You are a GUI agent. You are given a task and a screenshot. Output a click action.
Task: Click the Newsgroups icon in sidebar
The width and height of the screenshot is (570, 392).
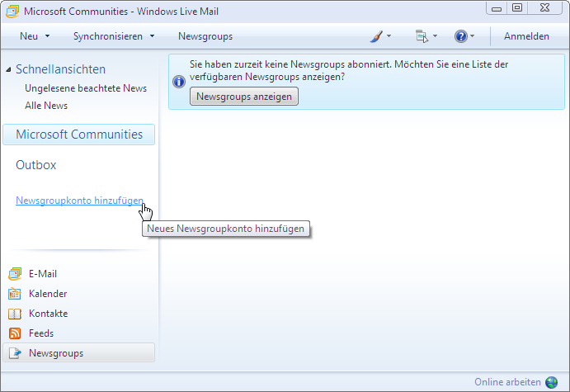15,353
